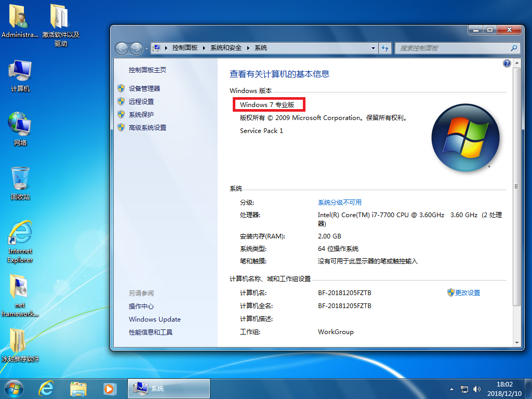Launch Windows Media Player from taskbar
532x399 pixels.
tap(109, 389)
